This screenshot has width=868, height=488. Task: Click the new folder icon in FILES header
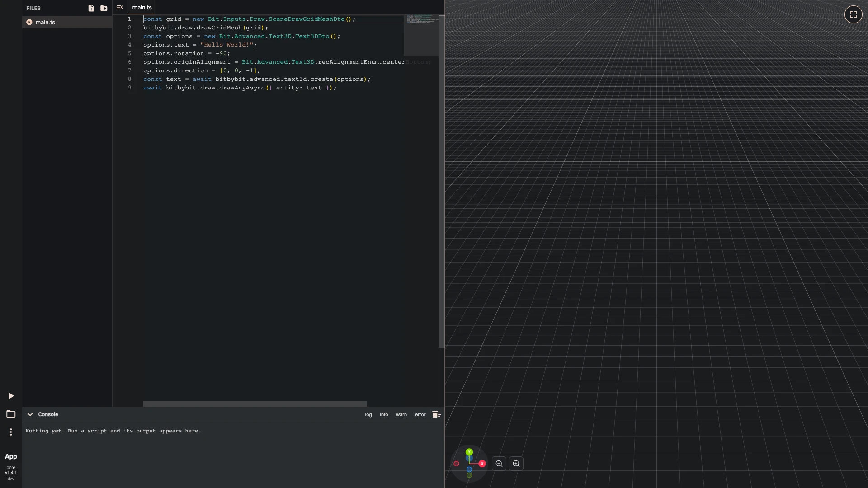pyautogui.click(x=104, y=8)
